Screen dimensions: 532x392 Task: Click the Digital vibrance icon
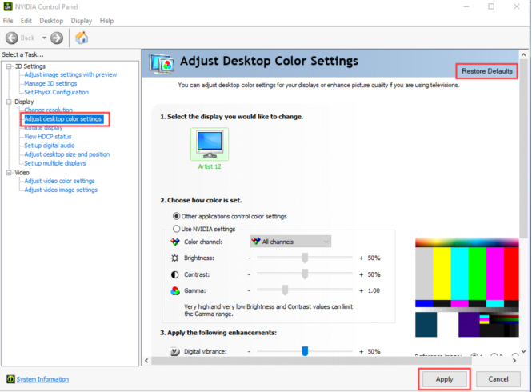(175, 352)
